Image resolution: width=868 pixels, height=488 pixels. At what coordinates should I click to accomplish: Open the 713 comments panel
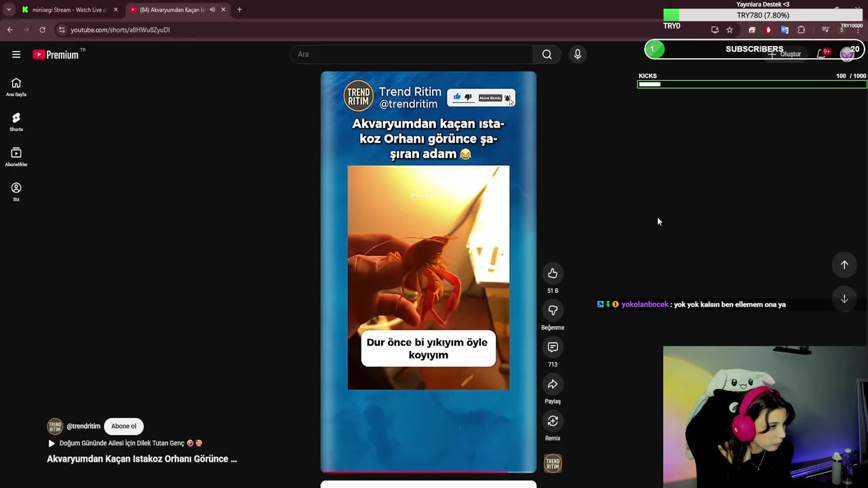pyautogui.click(x=553, y=347)
